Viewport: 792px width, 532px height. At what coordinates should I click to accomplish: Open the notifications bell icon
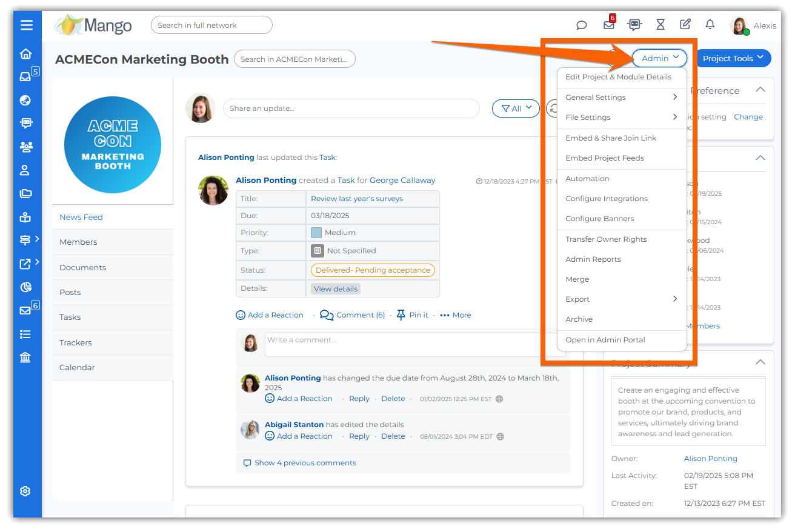(x=710, y=25)
